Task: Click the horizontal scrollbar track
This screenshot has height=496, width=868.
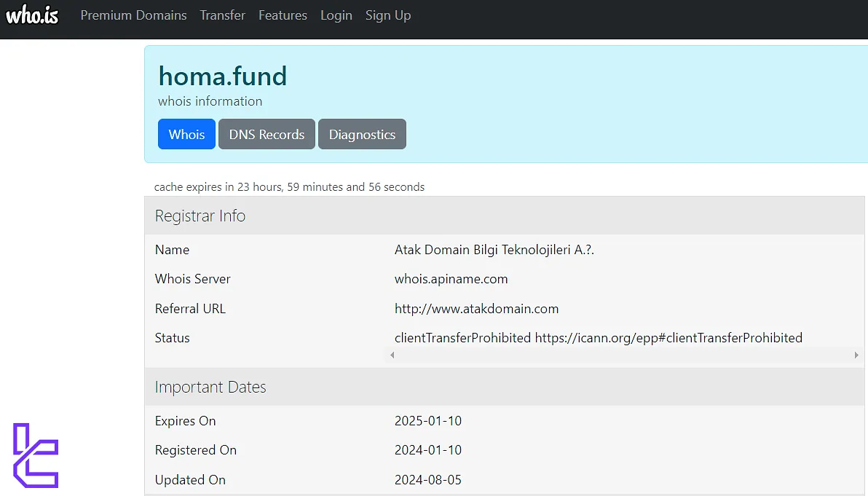Action: pyautogui.click(x=624, y=355)
